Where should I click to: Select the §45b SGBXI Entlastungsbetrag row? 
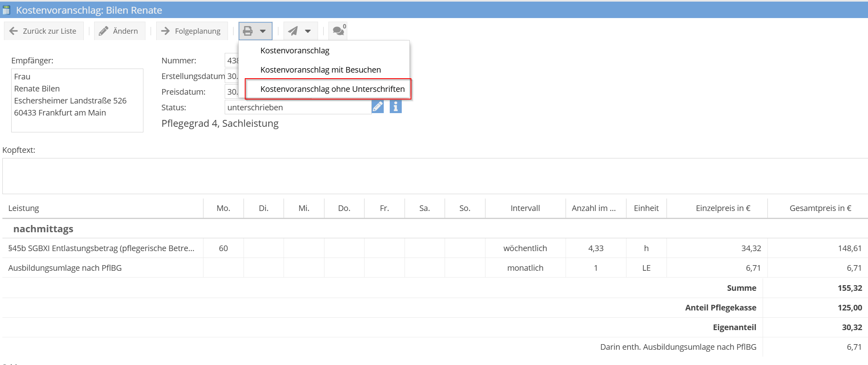(x=435, y=248)
